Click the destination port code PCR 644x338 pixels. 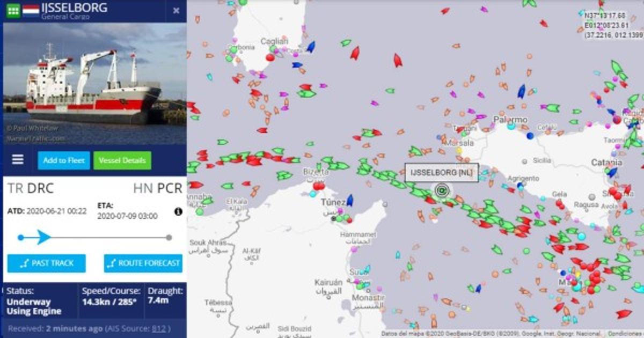[x=170, y=188]
